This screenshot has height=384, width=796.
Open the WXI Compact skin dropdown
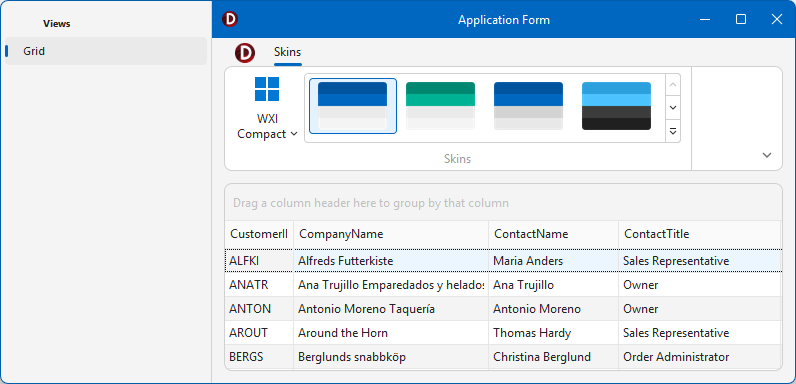pos(267,108)
